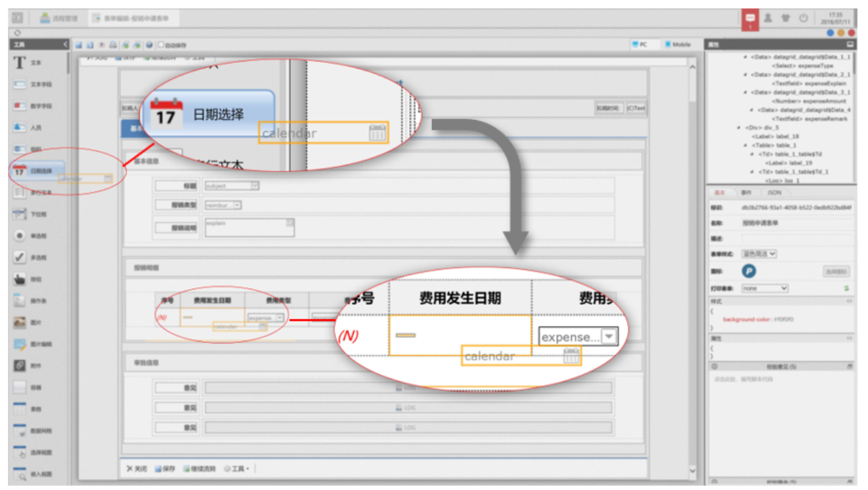Click the power icon in top bar
Image resolution: width=868 pixels, height=490 pixels.
coord(804,18)
